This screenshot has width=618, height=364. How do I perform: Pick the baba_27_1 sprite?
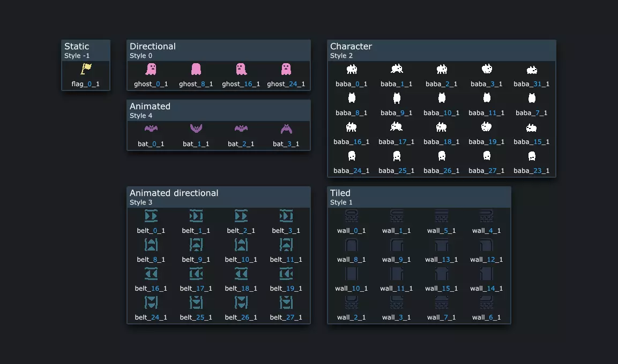tap(487, 156)
